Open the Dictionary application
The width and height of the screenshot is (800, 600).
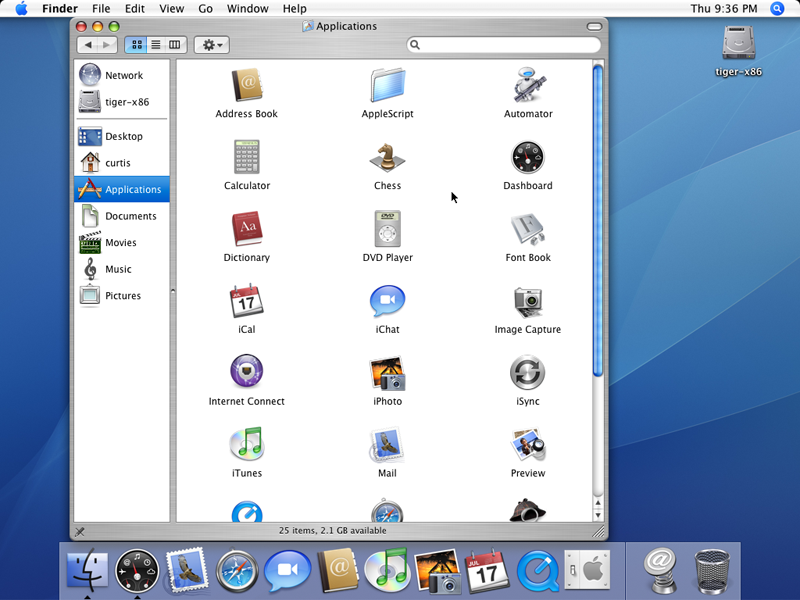click(247, 229)
